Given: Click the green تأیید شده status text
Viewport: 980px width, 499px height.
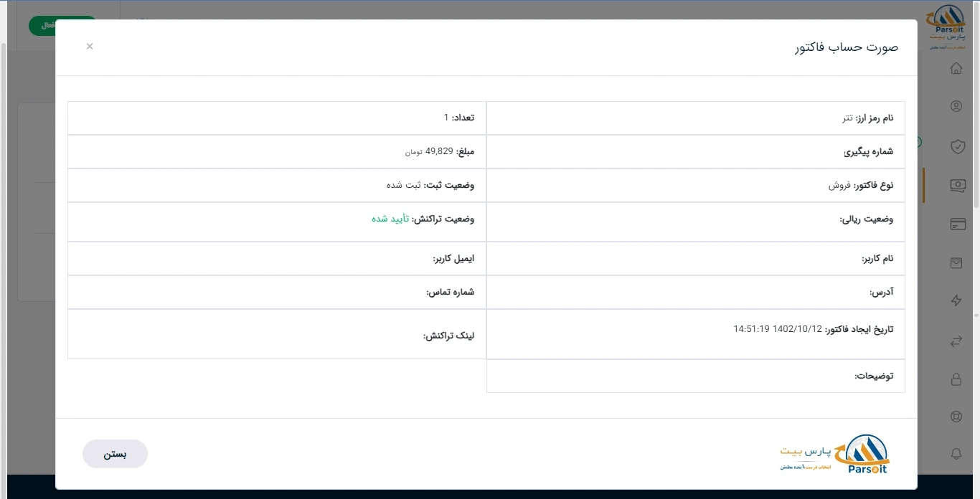Looking at the screenshot, I should [x=390, y=219].
